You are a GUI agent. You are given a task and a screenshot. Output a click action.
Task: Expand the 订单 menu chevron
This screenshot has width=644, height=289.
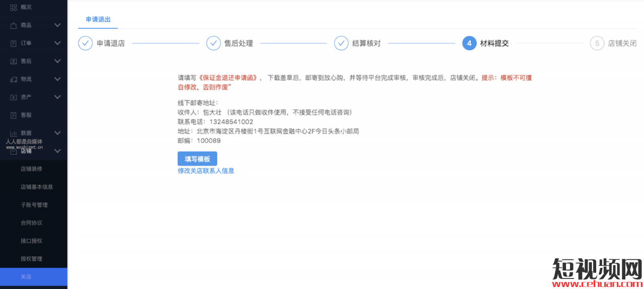57,43
